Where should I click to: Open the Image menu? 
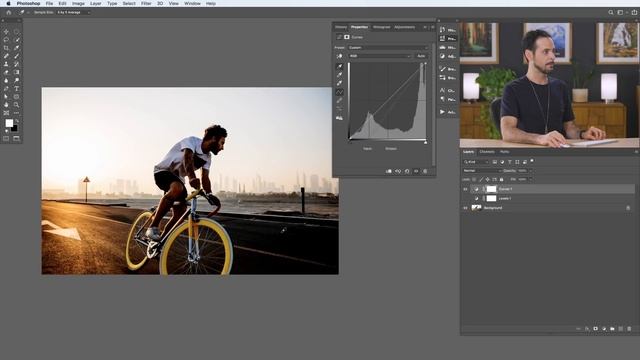78,3
